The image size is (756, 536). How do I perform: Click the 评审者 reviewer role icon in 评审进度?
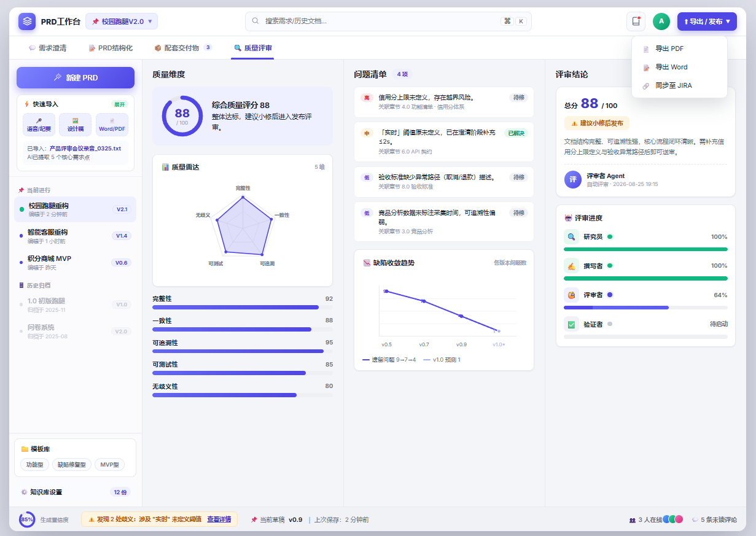pos(571,295)
